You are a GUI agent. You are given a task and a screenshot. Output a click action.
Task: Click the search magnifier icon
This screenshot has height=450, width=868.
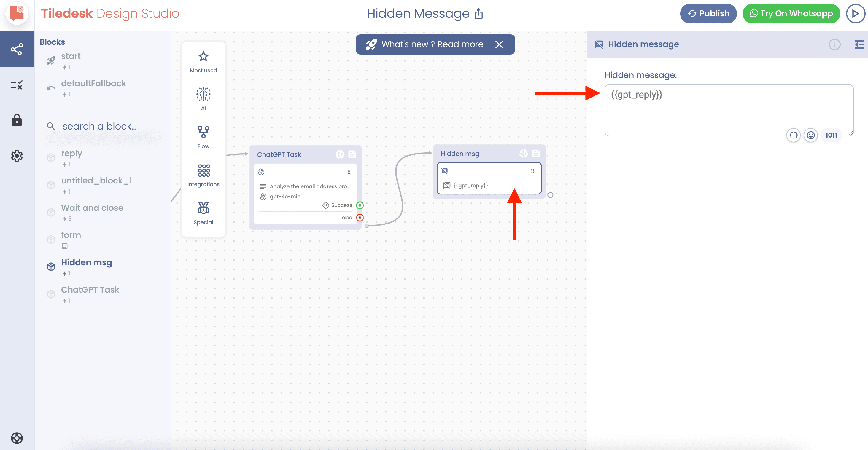[50, 126]
